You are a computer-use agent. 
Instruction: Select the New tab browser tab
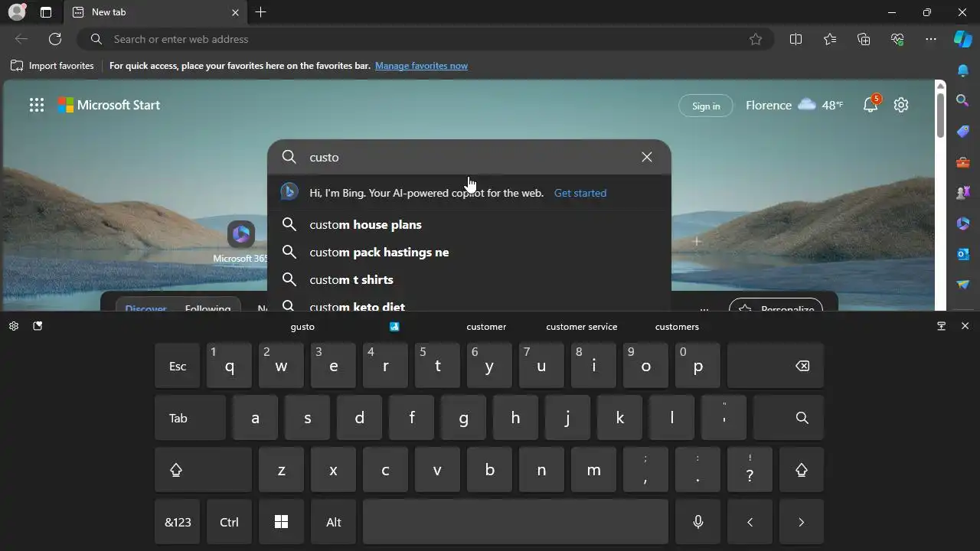pyautogui.click(x=155, y=12)
